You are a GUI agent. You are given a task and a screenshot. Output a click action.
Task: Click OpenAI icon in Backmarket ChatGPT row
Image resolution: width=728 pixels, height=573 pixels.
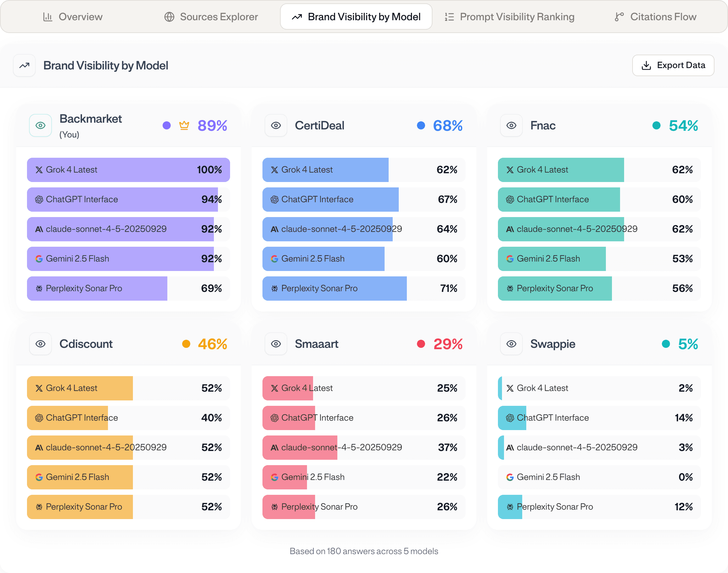(39, 200)
